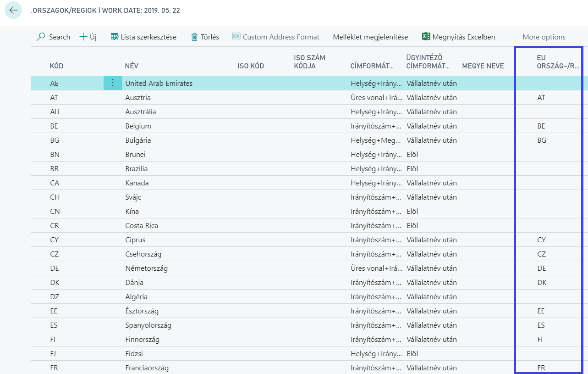Go back with the arrow button
588x374 pixels.
click(x=13, y=10)
